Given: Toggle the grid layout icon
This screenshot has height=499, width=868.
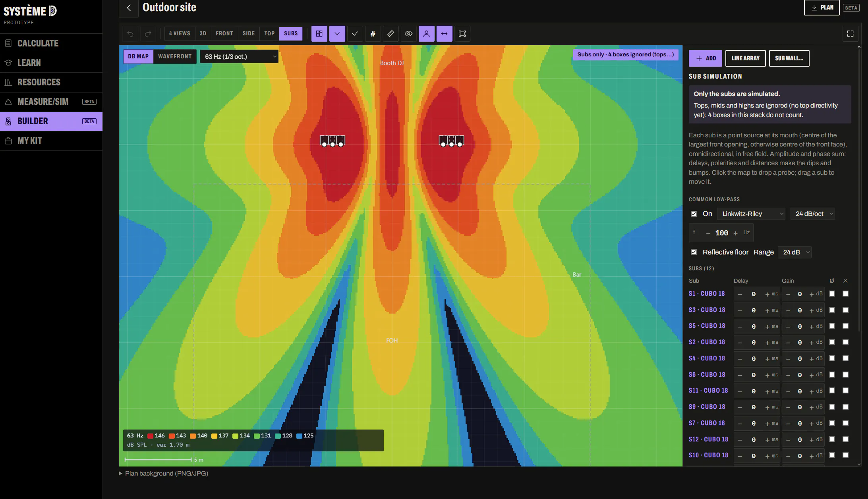Looking at the screenshot, I should coord(319,34).
